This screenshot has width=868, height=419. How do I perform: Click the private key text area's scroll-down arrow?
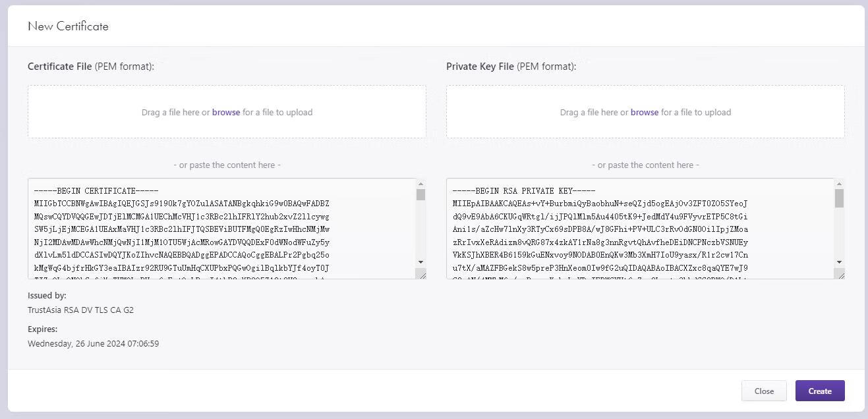(x=839, y=262)
